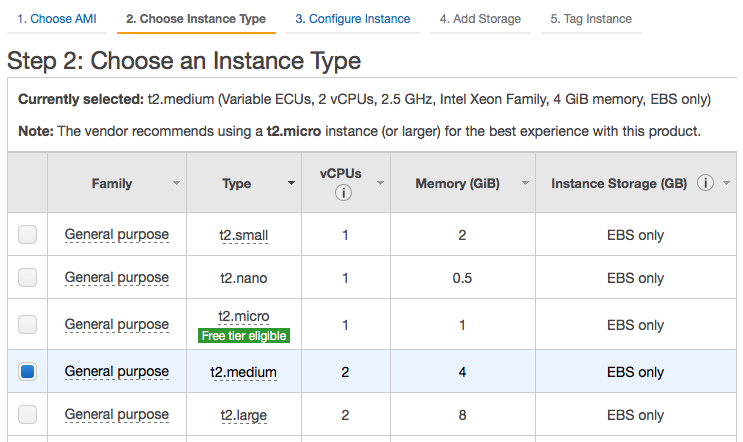The height and width of the screenshot is (442, 743).
Task: Deselect the t2.medium instance checkbox
Action: tap(27, 371)
